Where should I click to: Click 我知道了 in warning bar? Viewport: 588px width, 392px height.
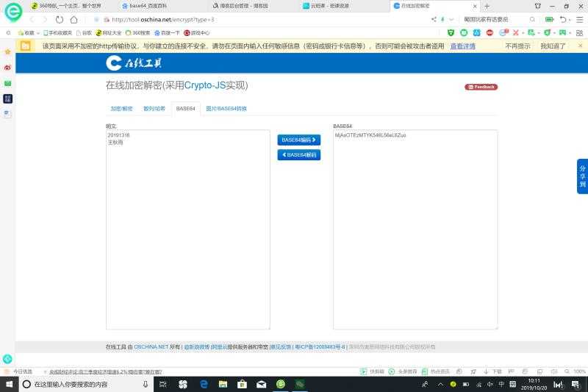[x=553, y=46]
